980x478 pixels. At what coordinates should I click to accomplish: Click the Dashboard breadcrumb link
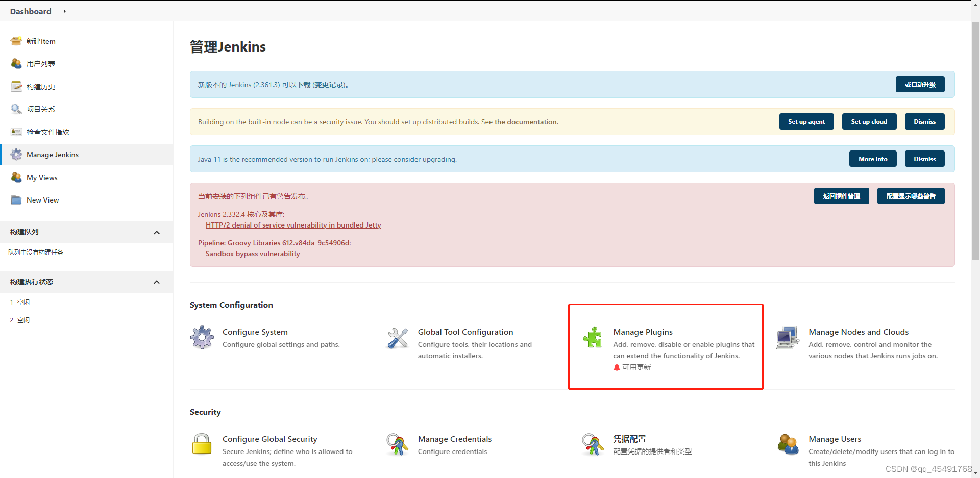[x=31, y=11]
